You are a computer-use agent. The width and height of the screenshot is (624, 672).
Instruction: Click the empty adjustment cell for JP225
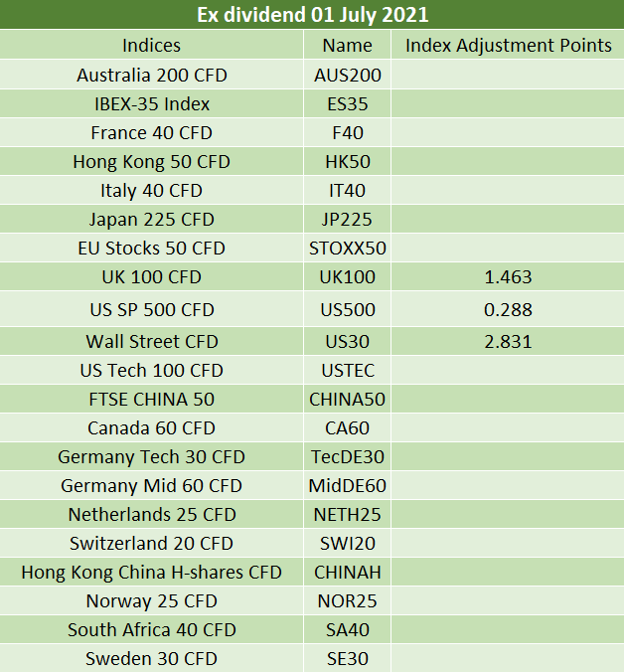pos(508,219)
